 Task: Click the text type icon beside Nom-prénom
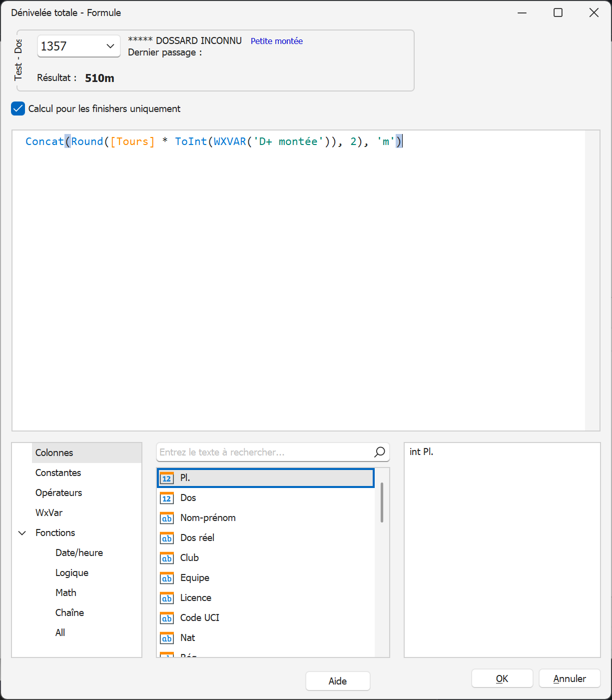coord(167,518)
